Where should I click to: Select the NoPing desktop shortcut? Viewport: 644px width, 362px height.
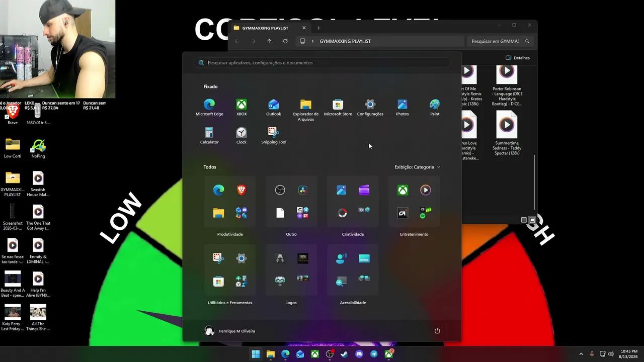tap(38, 149)
